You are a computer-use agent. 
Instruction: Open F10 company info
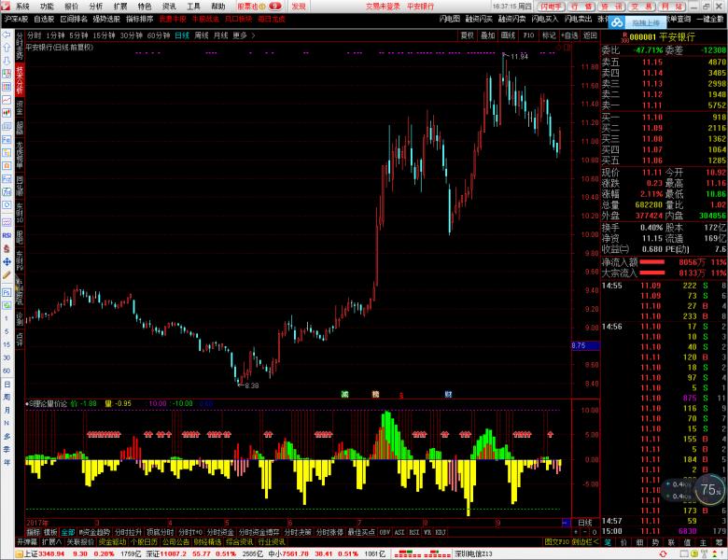point(528,35)
